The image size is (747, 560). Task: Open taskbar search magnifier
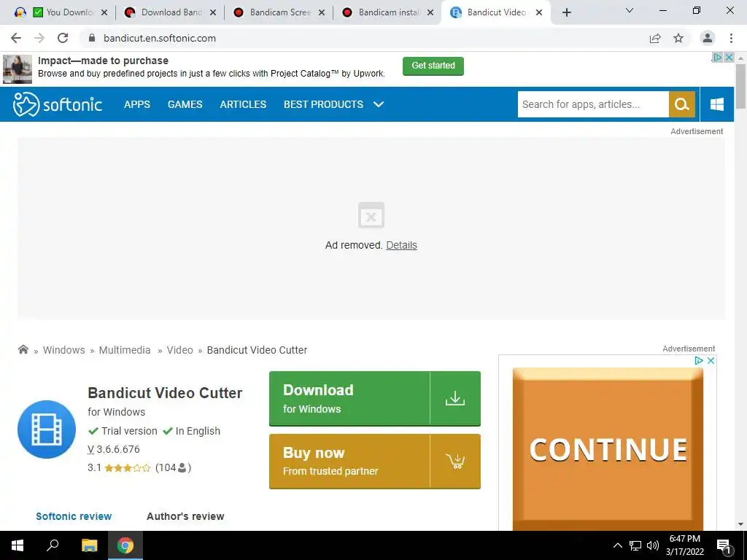[x=53, y=545]
